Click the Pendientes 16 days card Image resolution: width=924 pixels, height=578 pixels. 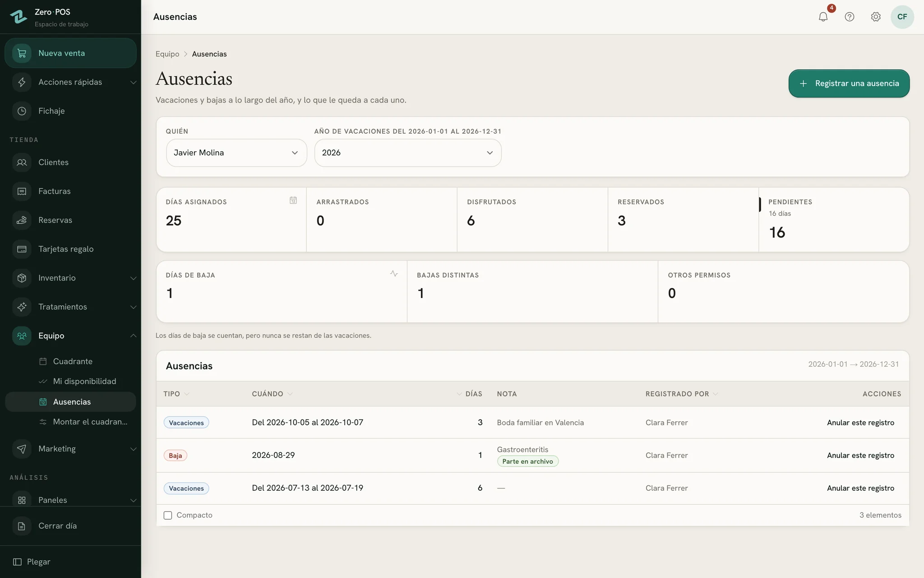[834, 220]
